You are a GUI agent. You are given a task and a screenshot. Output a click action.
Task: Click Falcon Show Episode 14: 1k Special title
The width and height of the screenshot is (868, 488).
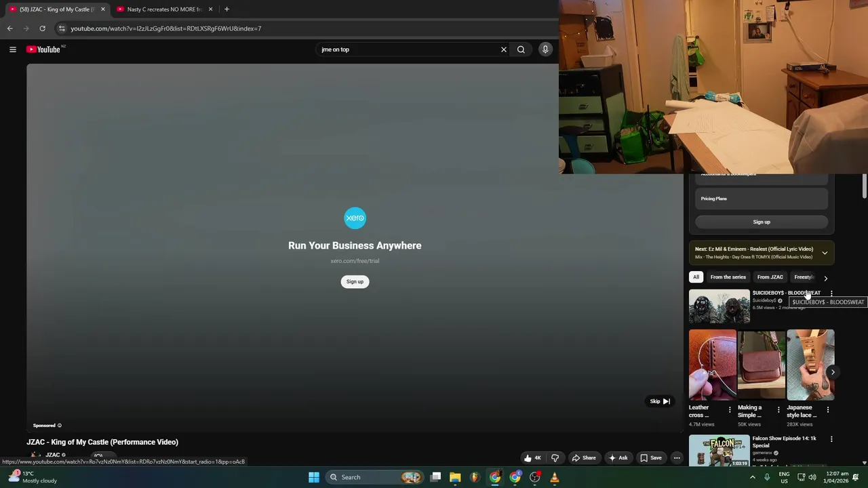784,442
